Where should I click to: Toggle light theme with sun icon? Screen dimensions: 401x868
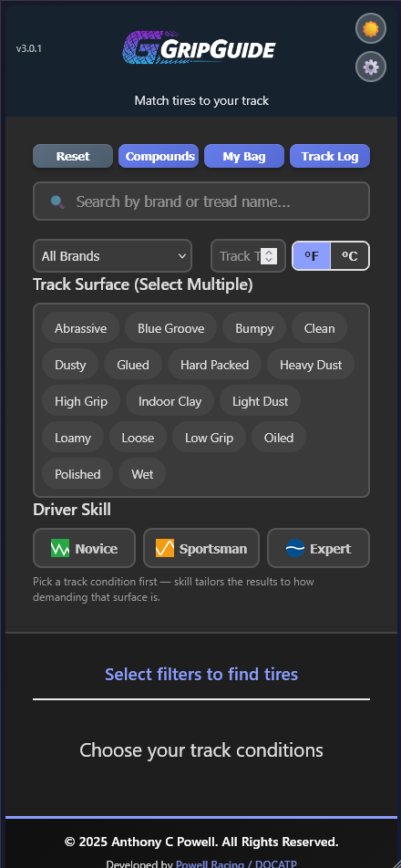pyautogui.click(x=371, y=28)
